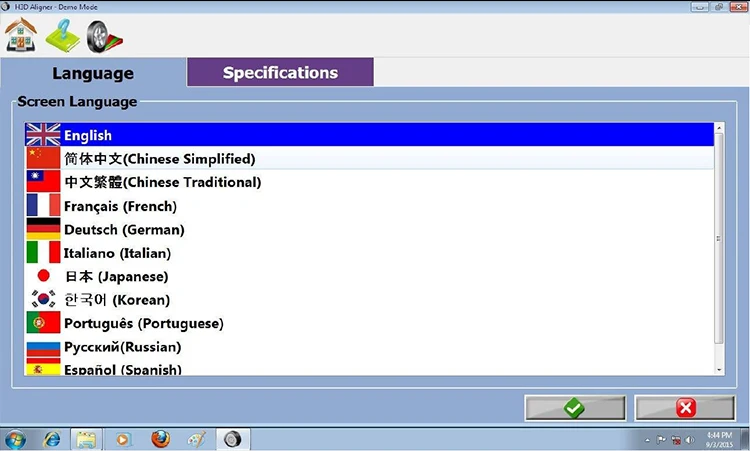Screen dimensions: 750x451
Task: Pick the Korean language entry
Action: [x=369, y=299]
